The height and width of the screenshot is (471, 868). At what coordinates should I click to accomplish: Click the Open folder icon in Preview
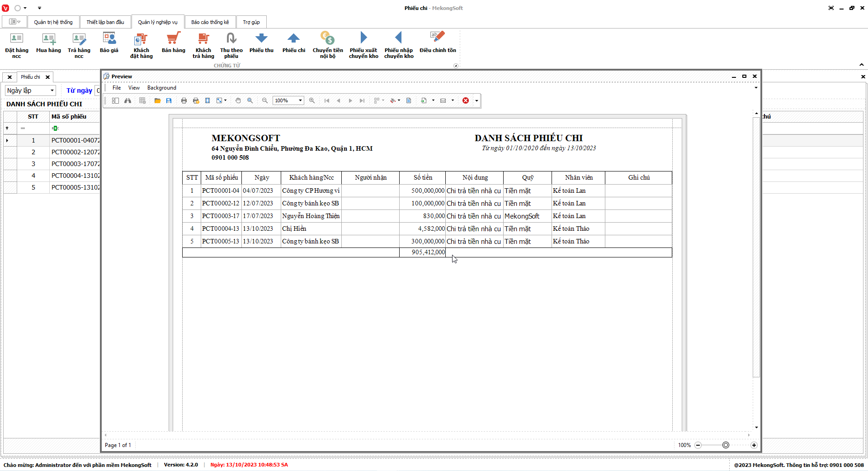click(x=157, y=101)
